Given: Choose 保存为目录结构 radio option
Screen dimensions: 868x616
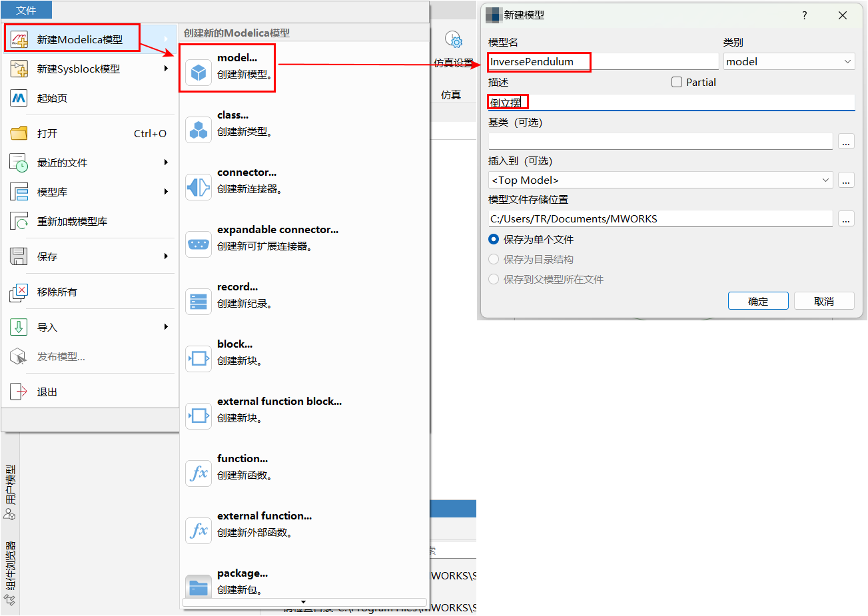Looking at the screenshot, I should point(494,259).
